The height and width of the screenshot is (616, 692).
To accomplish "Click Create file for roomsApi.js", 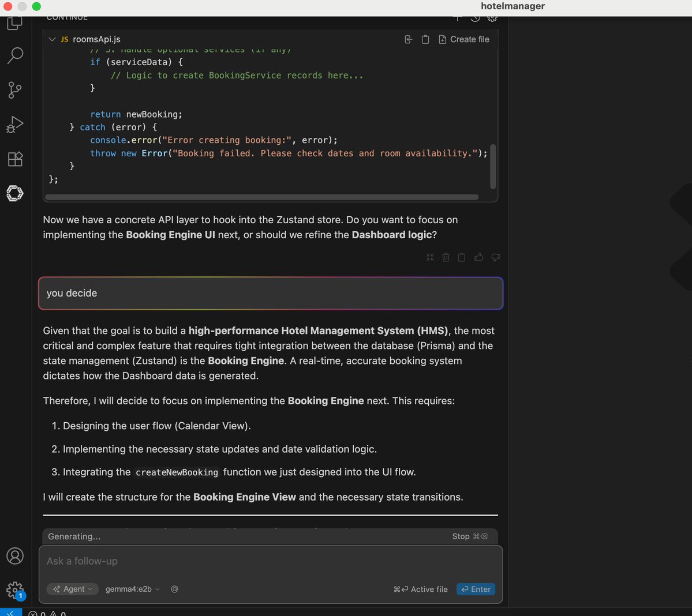I will click(464, 39).
